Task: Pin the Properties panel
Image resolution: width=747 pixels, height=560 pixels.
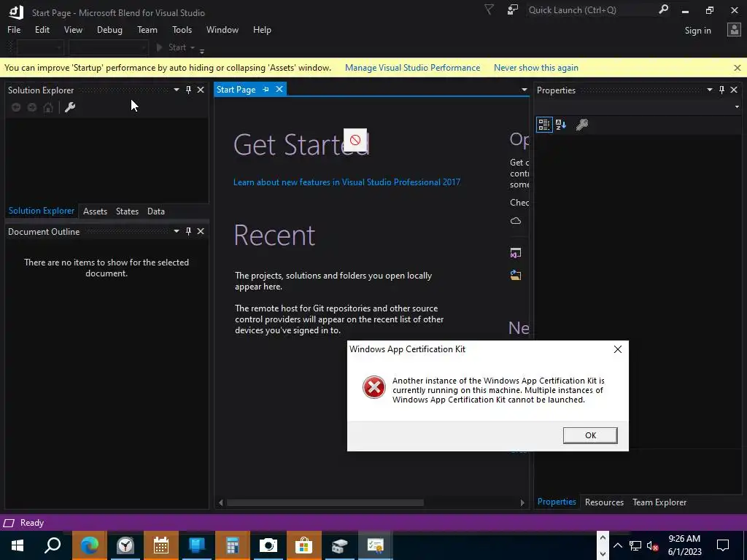Action: [x=721, y=90]
